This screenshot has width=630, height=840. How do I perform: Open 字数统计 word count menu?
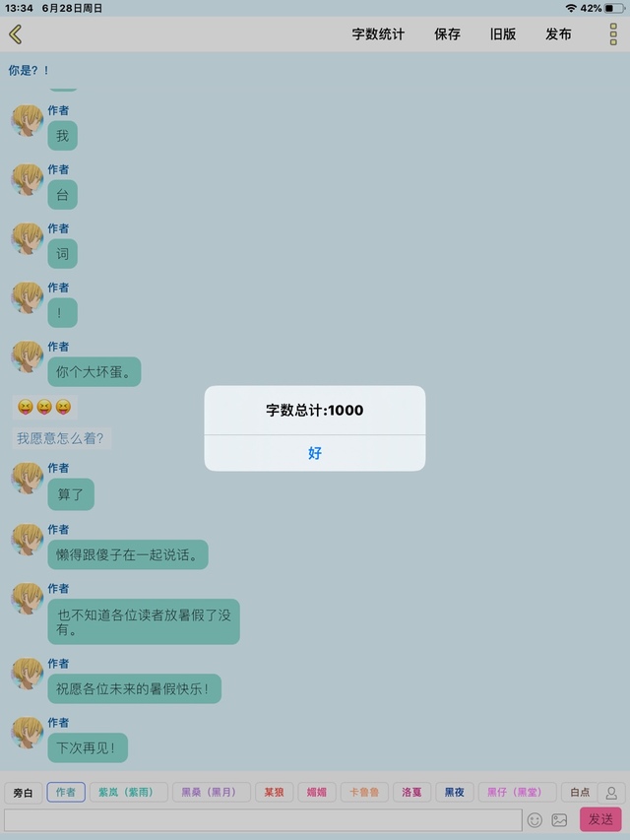pos(378,34)
